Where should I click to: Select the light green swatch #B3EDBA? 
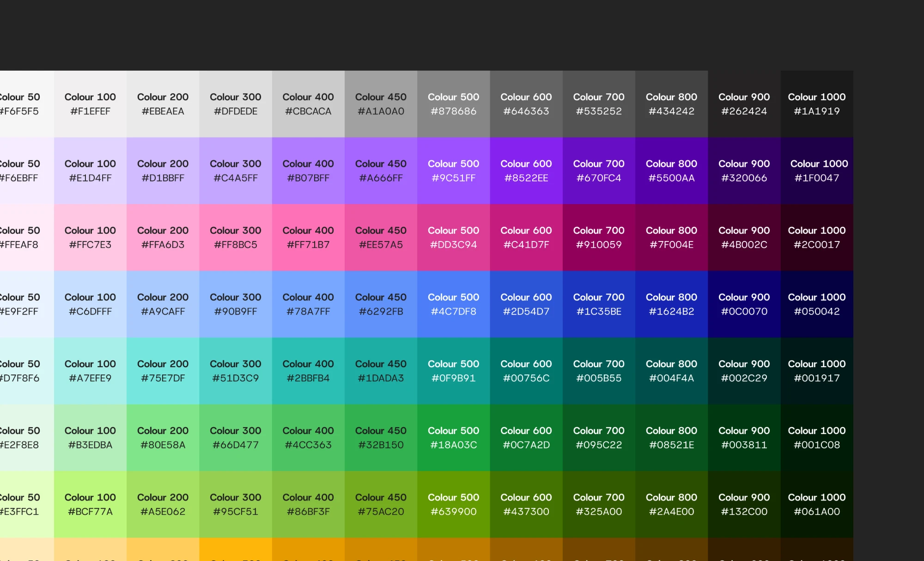click(x=90, y=438)
